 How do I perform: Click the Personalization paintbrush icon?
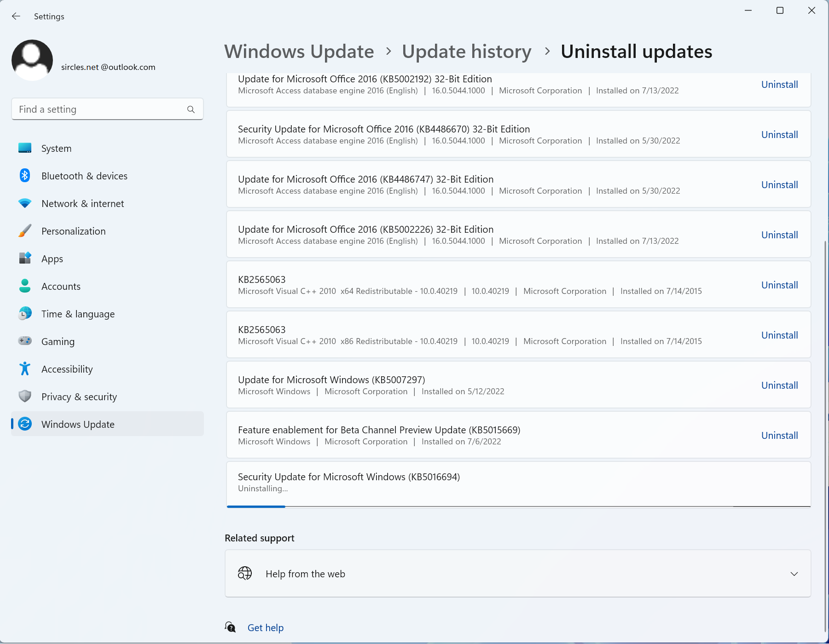[25, 231]
